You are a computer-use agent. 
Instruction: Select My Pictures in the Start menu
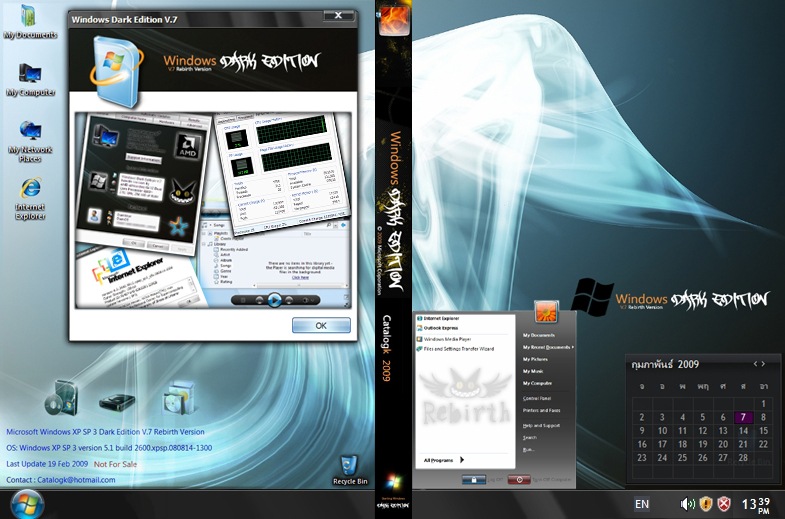coord(535,359)
